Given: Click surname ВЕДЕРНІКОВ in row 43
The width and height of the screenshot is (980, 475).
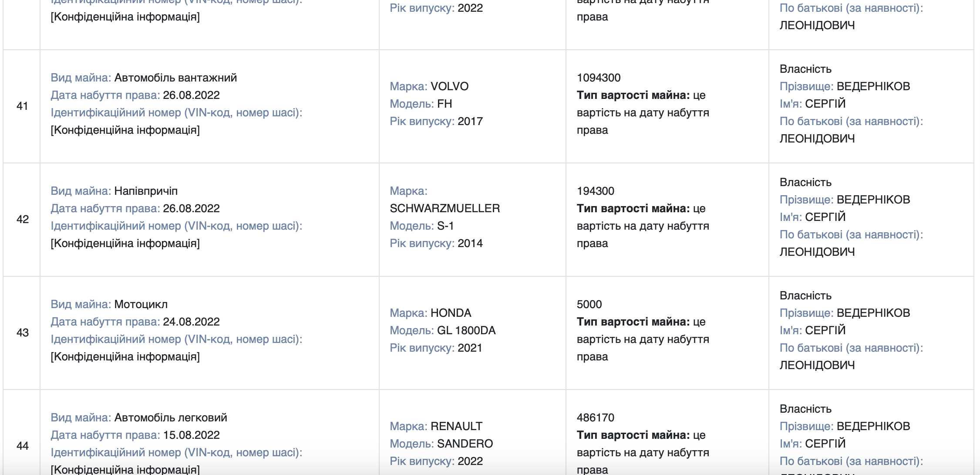Looking at the screenshot, I should click(x=873, y=313).
